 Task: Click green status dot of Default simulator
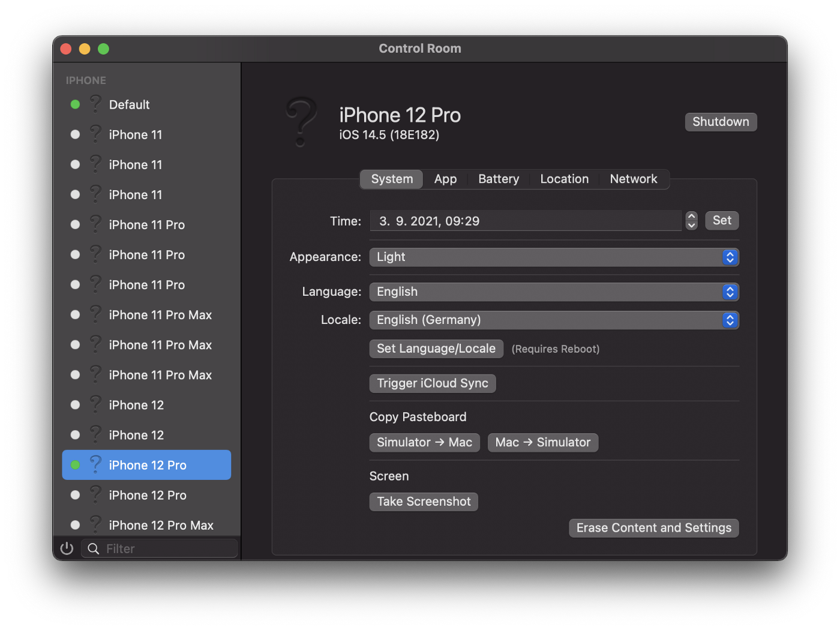(x=75, y=104)
